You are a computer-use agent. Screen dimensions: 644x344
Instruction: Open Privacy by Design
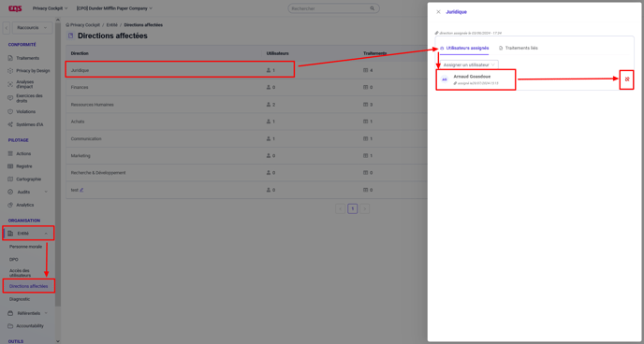click(x=33, y=71)
